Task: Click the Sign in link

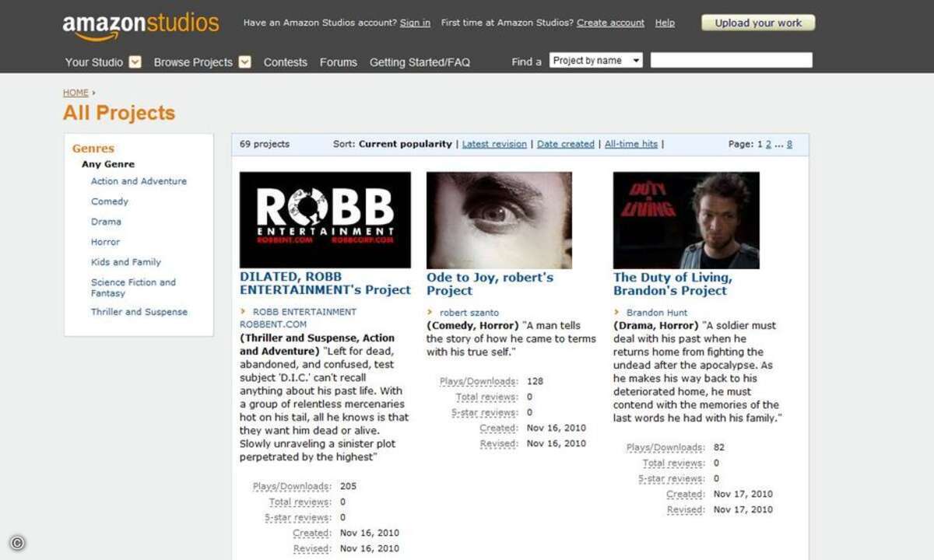Action: coord(415,23)
